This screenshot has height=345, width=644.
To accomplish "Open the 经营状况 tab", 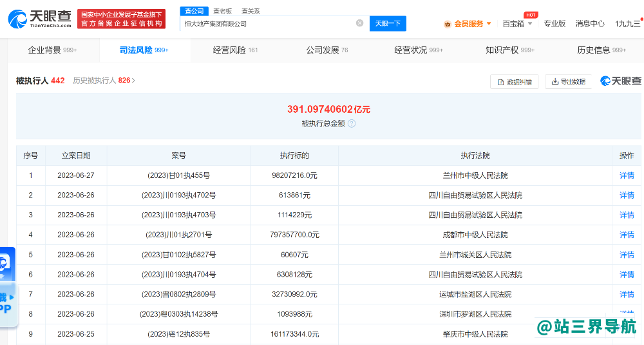I will pyautogui.click(x=419, y=50).
